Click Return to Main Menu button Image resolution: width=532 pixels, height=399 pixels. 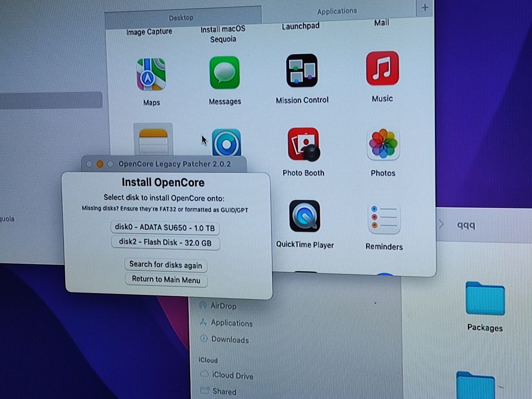click(x=166, y=280)
